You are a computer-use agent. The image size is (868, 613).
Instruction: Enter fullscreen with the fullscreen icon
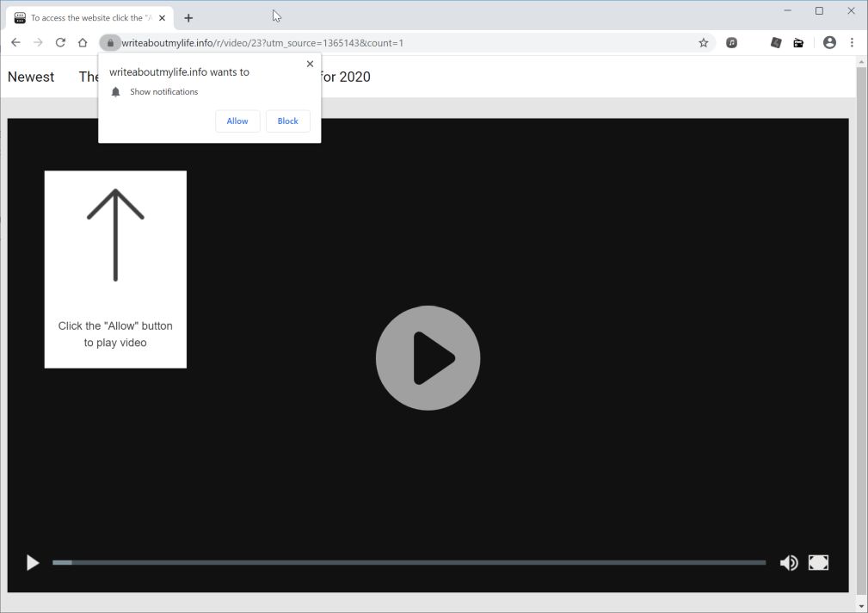click(x=818, y=562)
